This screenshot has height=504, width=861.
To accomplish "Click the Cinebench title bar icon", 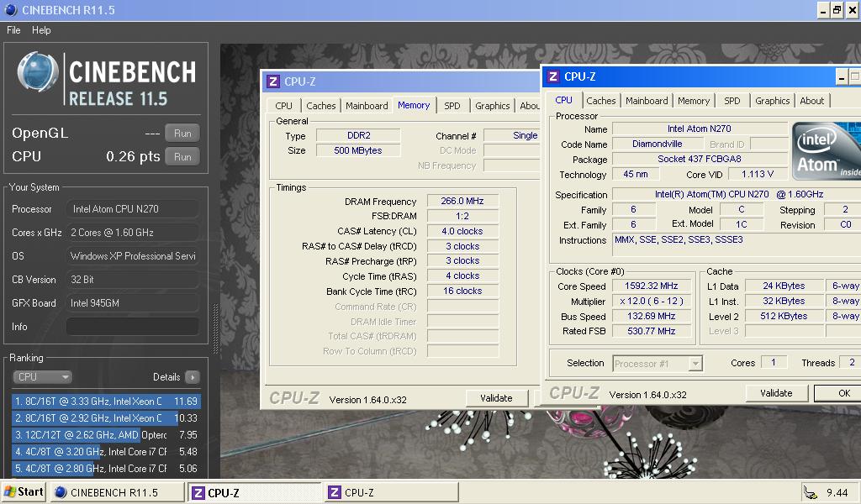I will tap(10, 10).
